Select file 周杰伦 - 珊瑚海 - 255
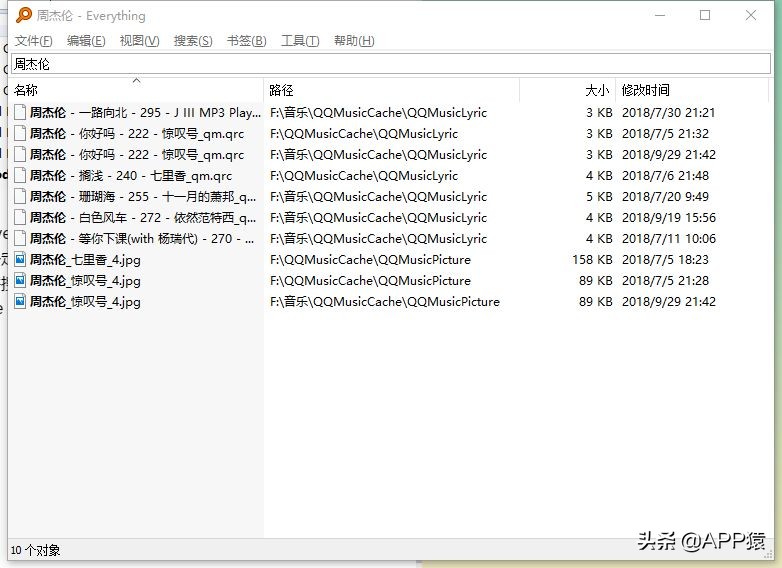The height and width of the screenshot is (568, 782). point(143,196)
